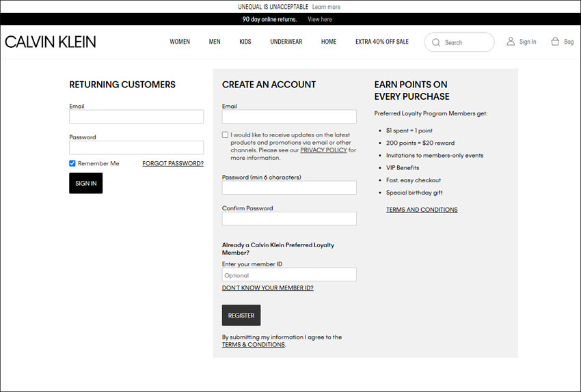Click "Enter your member ID" label
581x392 pixels.
pos(252,264)
